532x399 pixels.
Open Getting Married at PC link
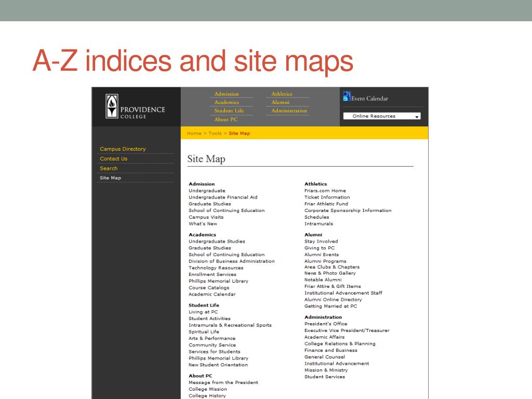click(x=330, y=306)
